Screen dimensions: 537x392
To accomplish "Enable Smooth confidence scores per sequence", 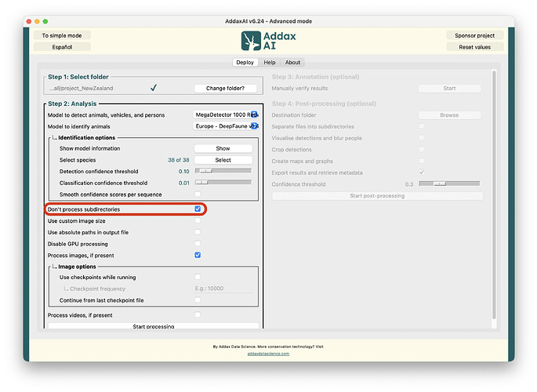I will tap(198, 194).
